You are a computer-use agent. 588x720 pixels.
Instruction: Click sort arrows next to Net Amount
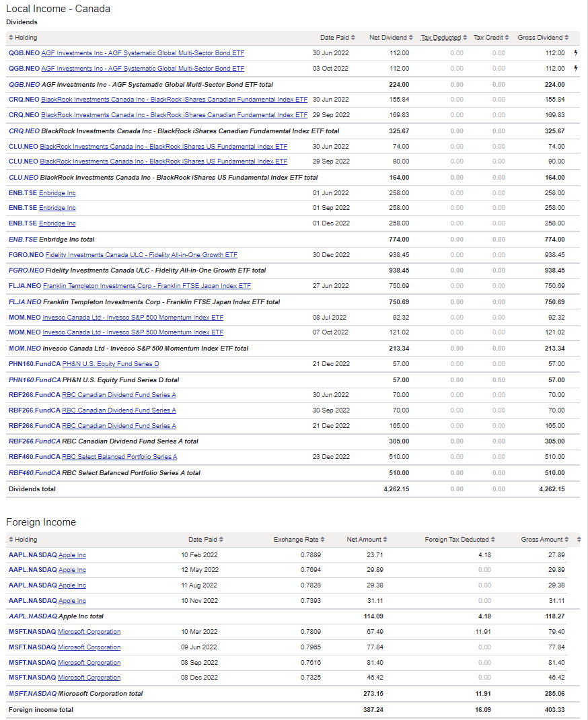coord(385,540)
